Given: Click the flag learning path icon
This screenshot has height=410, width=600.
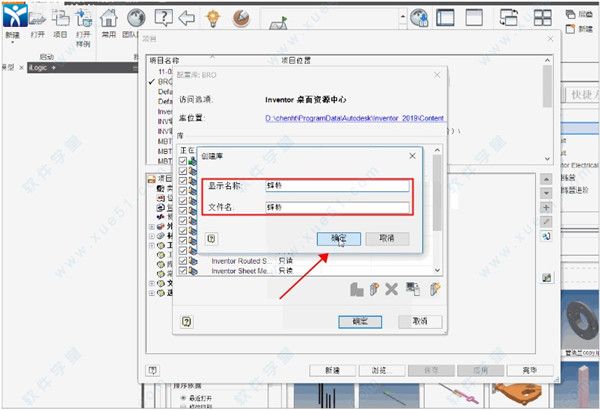Looking at the screenshot, I should pos(278,23).
